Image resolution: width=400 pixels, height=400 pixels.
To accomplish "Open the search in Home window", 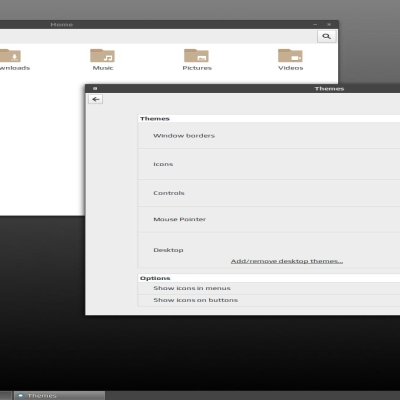I will click(x=326, y=36).
